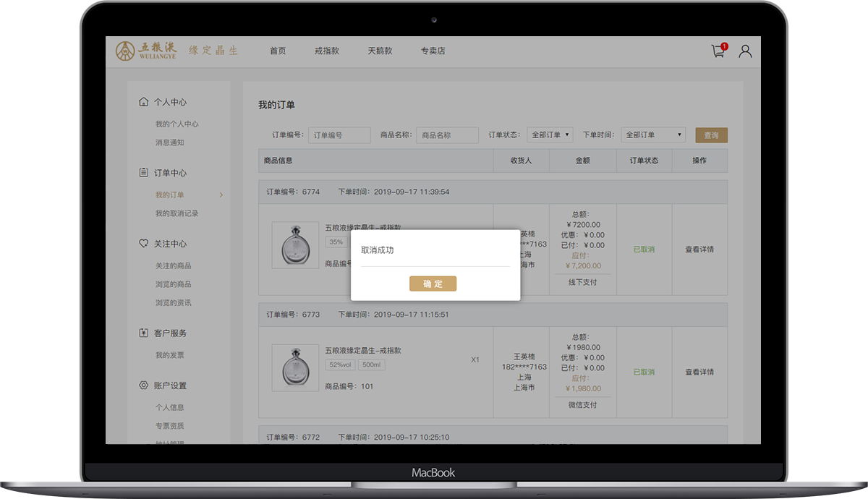Click 已取消 status of order 6773

644,372
